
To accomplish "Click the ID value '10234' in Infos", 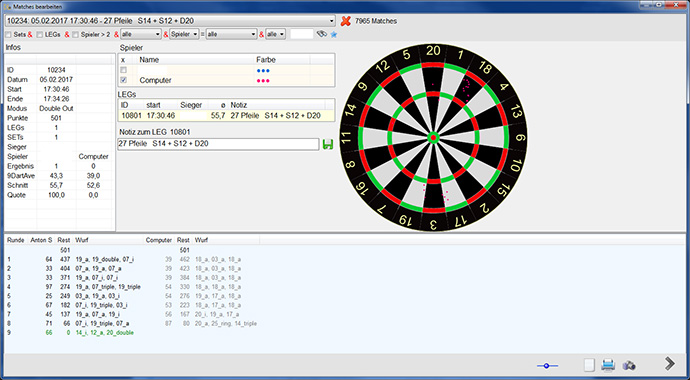I will coord(56,70).
